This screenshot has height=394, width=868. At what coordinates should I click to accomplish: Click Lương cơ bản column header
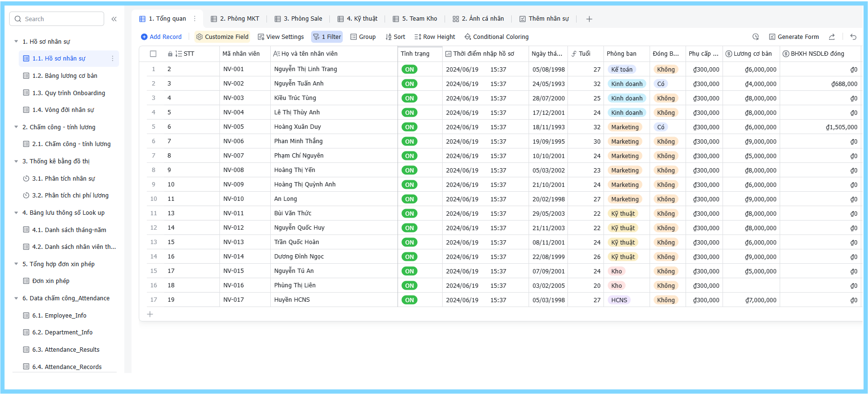pyautogui.click(x=751, y=54)
